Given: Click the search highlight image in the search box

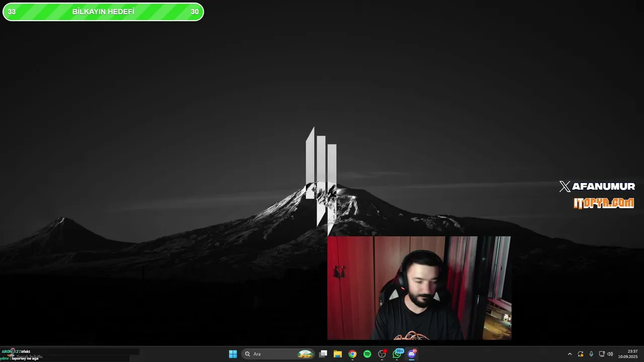Looking at the screenshot, I should (305, 354).
